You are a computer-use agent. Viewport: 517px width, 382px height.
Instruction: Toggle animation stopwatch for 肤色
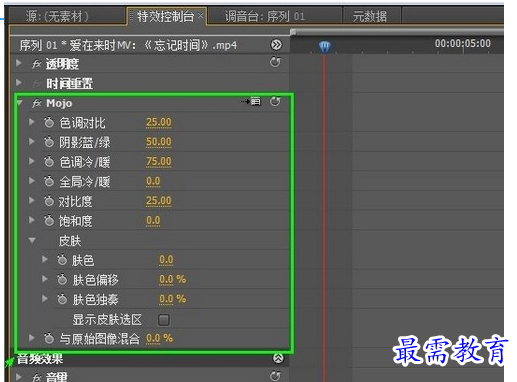coord(62,260)
